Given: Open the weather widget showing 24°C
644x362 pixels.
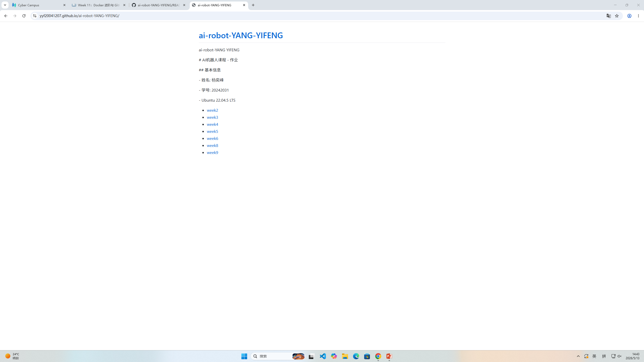Looking at the screenshot, I should click(x=13, y=356).
